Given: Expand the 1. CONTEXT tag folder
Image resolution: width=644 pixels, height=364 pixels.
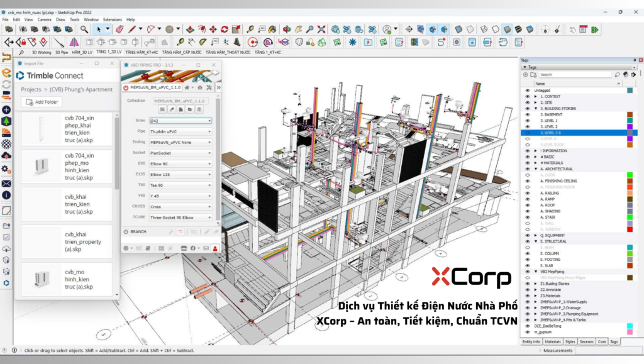Looking at the screenshot, I should [x=535, y=96].
